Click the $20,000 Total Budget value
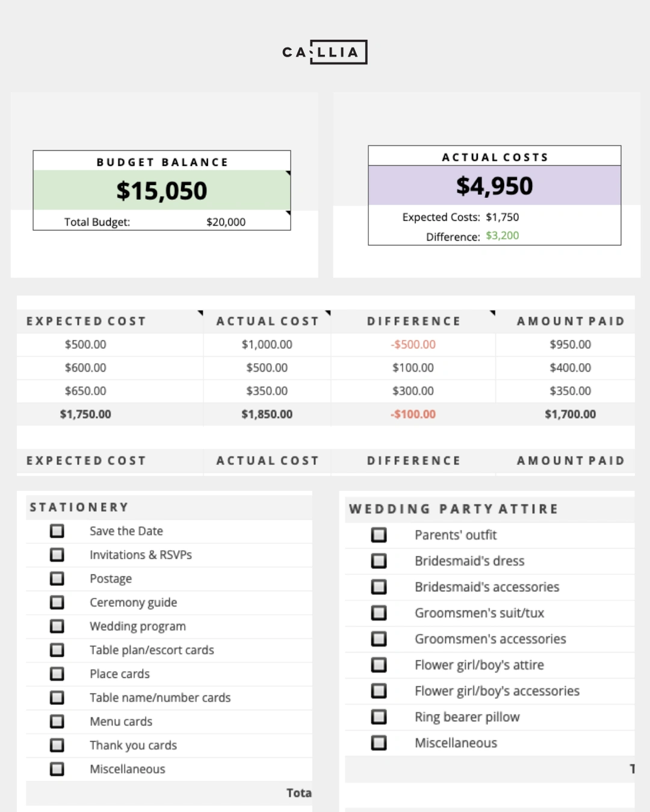650x812 pixels. click(226, 222)
